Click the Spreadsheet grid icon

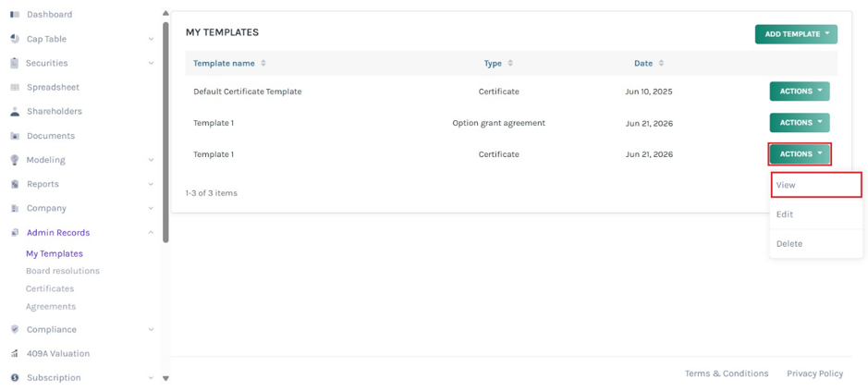pos(15,88)
